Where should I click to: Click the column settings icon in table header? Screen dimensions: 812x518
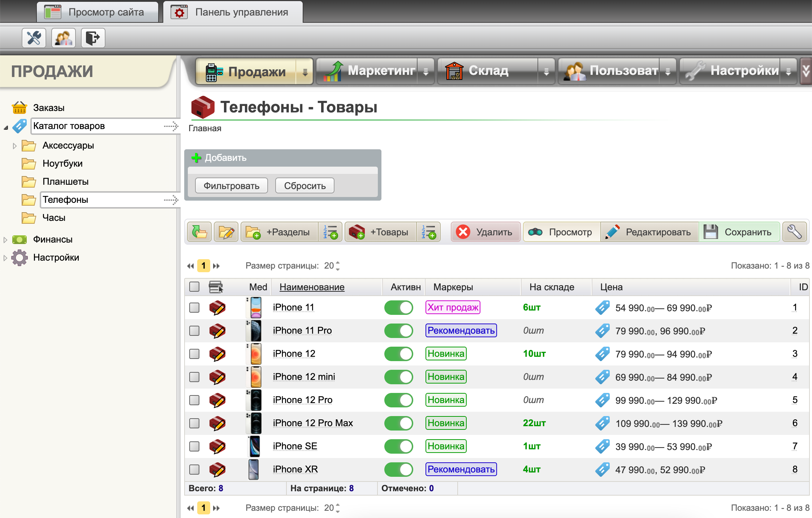tap(216, 287)
